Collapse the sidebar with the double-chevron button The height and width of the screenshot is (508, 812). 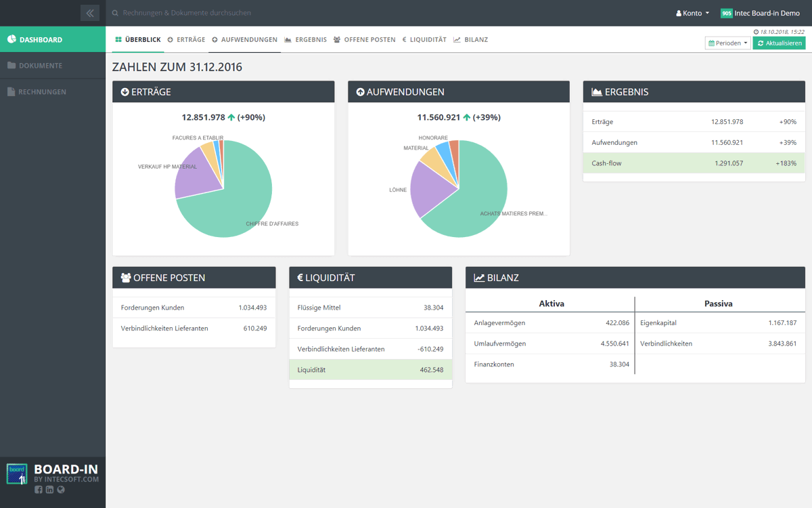(89, 13)
